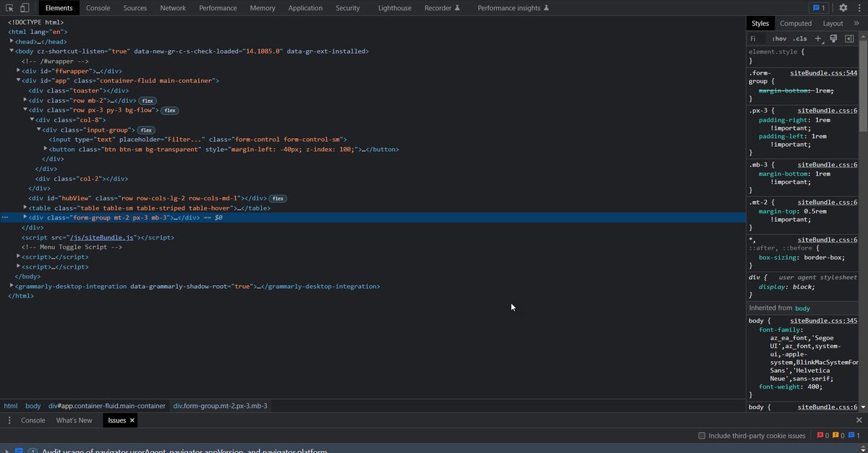Open the Performance insights tab
The width and height of the screenshot is (868, 453).
[513, 8]
